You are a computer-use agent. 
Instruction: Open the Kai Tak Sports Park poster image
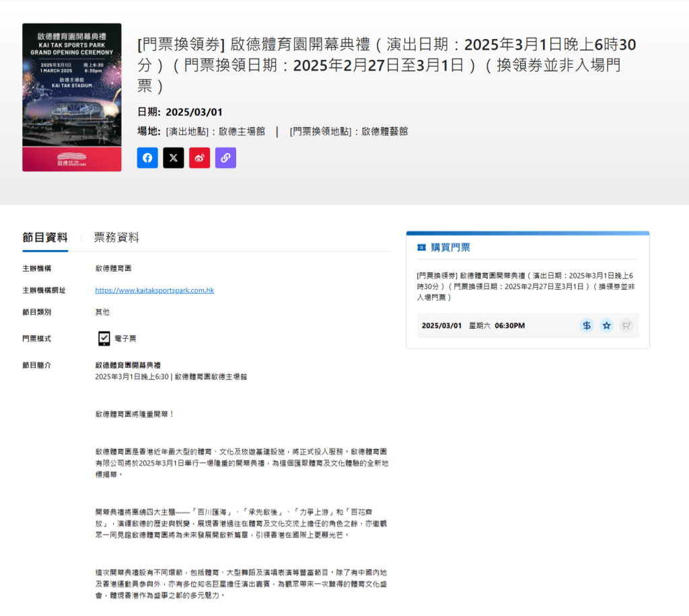click(72, 98)
